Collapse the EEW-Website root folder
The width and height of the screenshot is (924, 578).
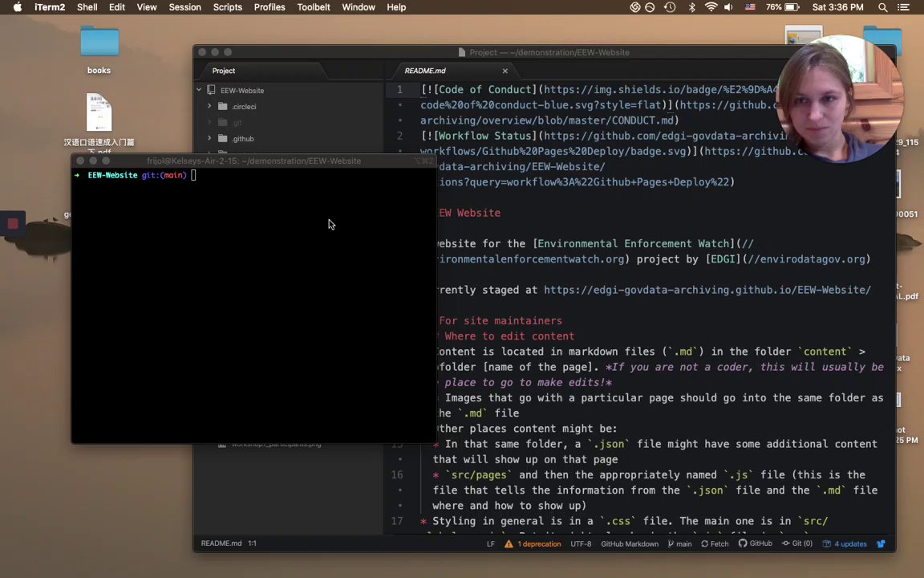pyautogui.click(x=199, y=90)
